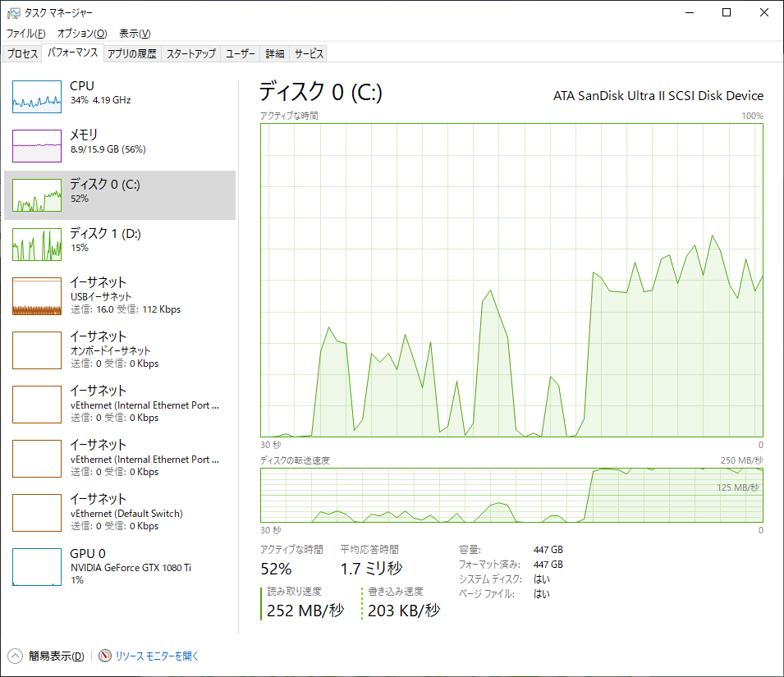Image resolution: width=784 pixels, height=677 pixels.
Task: Click the システム ディスク はい value
Action: click(x=542, y=579)
